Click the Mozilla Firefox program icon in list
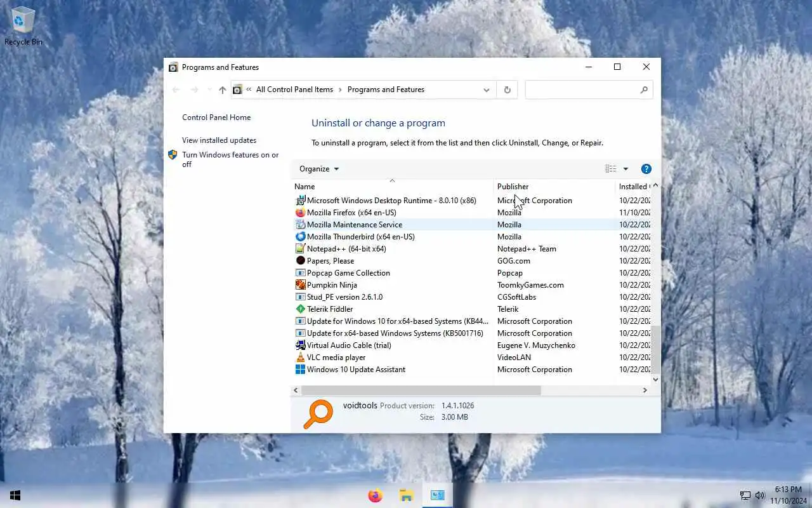 301,213
